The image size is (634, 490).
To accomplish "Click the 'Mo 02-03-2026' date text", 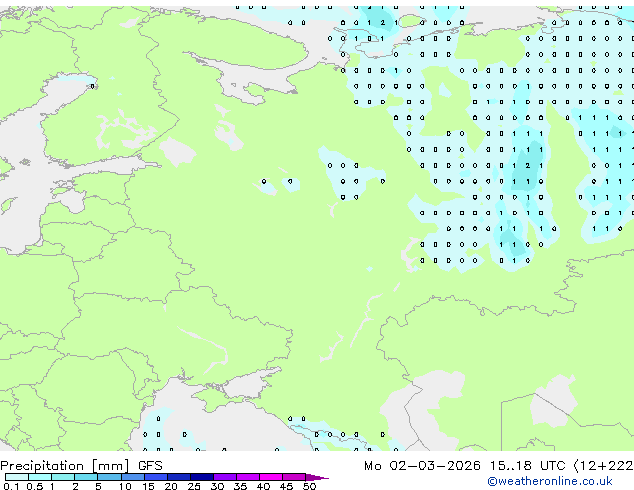I will 422,466.
